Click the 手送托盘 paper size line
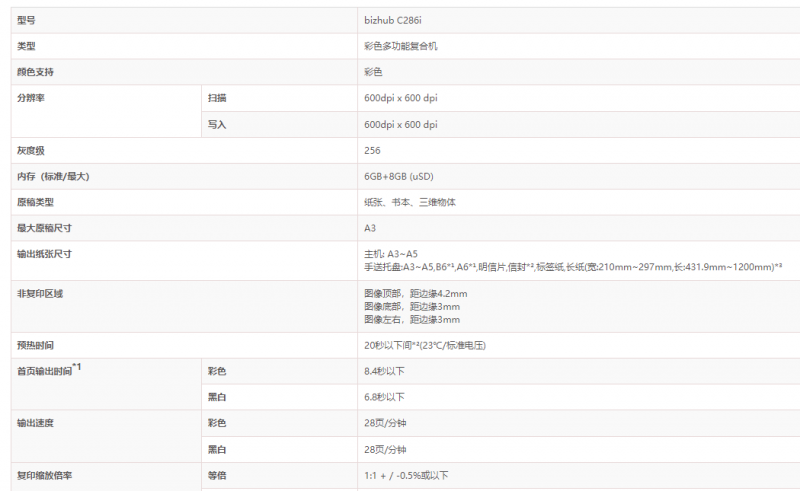 (x=573, y=267)
